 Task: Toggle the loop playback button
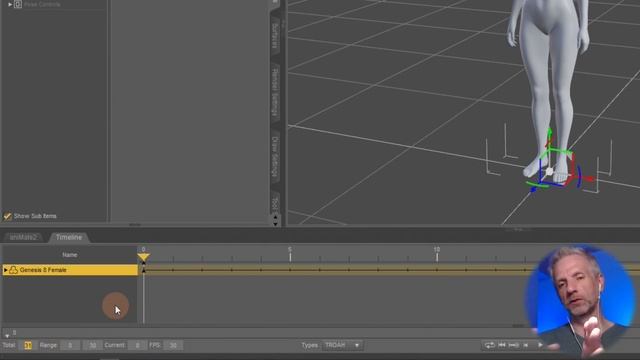pyautogui.click(x=489, y=345)
